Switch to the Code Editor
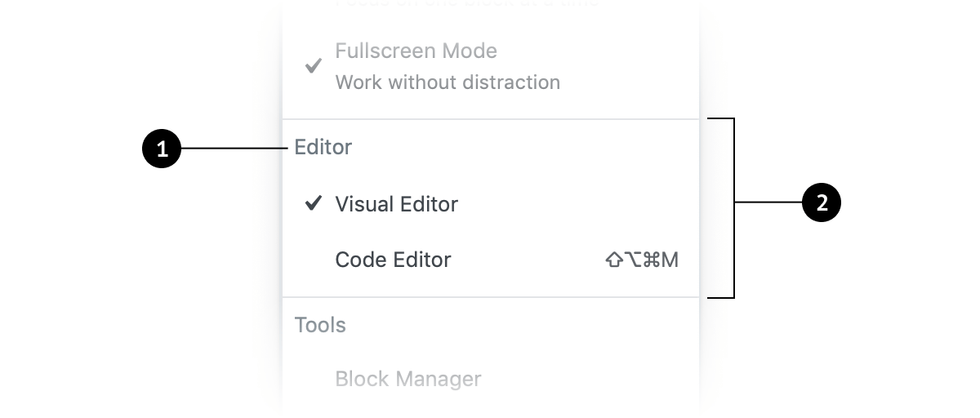 pyautogui.click(x=393, y=260)
